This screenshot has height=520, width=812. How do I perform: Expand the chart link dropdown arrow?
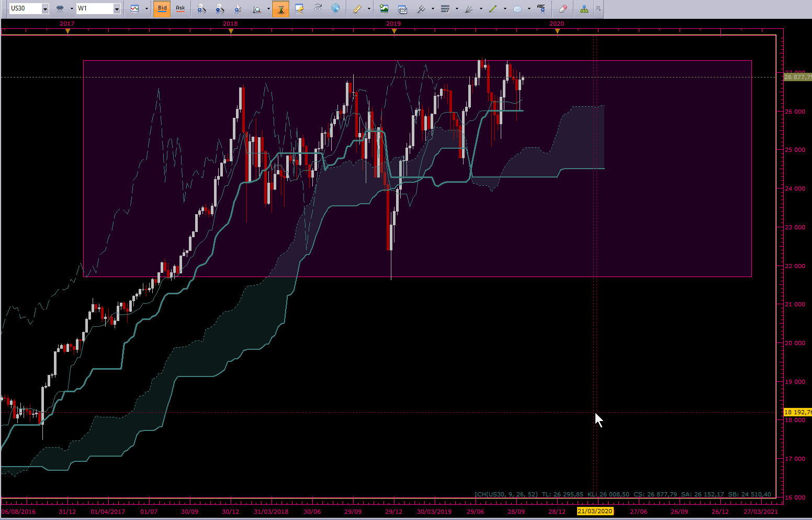(x=72, y=9)
